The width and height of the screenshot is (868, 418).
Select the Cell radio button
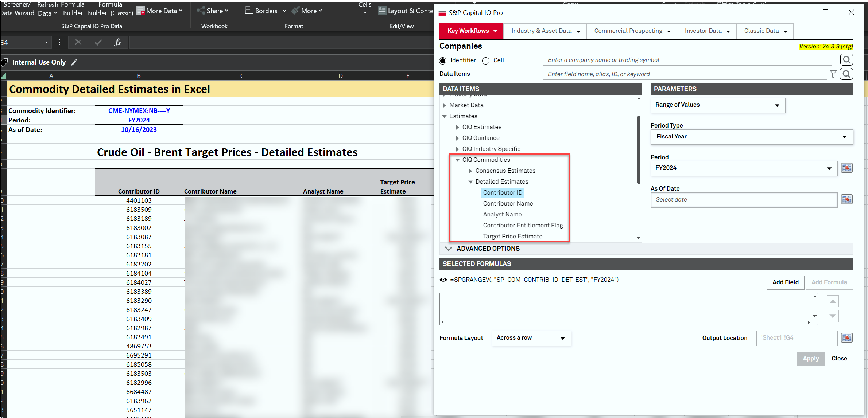point(486,60)
